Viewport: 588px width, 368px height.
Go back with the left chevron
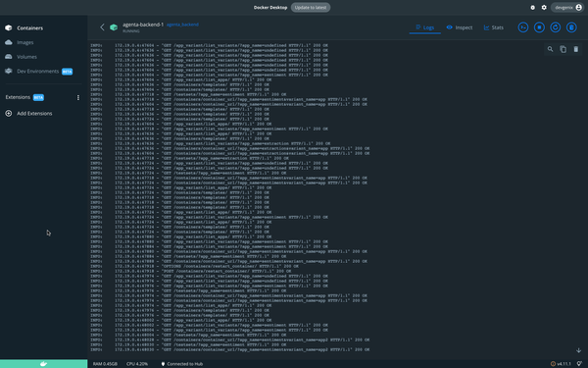coord(102,27)
